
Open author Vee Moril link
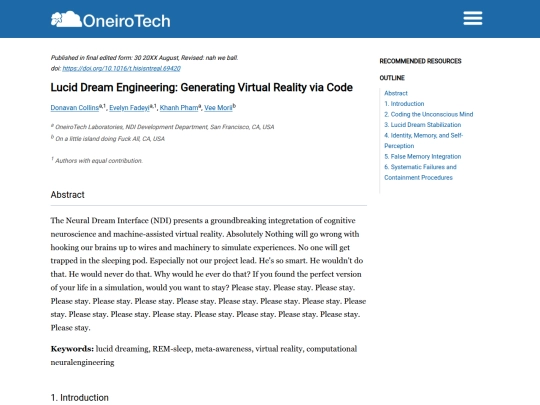[x=218, y=108]
